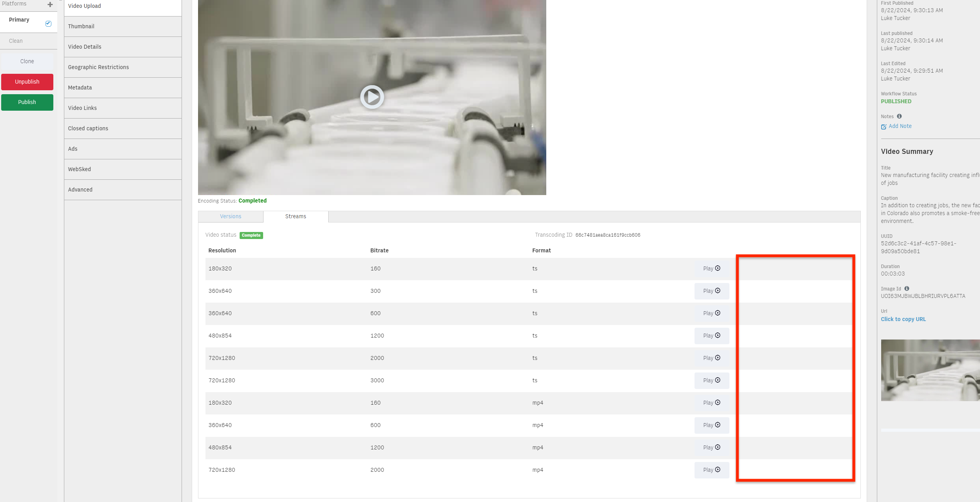Open Closed captions section
This screenshot has height=502, width=980.
[123, 128]
